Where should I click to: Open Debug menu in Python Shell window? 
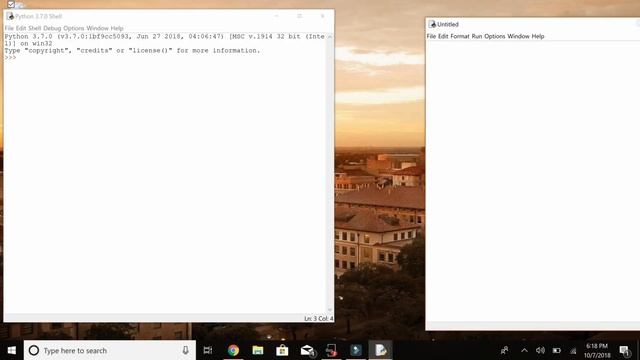(x=52, y=28)
